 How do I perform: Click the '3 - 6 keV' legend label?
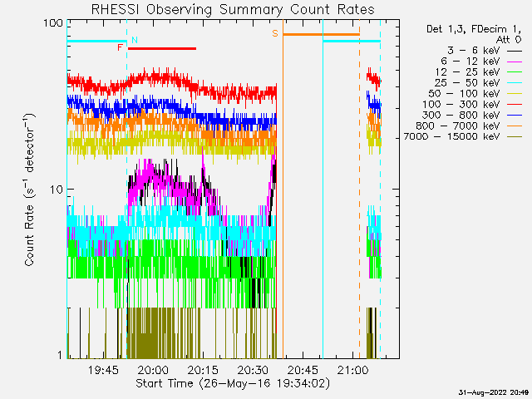[x=473, y=51]
